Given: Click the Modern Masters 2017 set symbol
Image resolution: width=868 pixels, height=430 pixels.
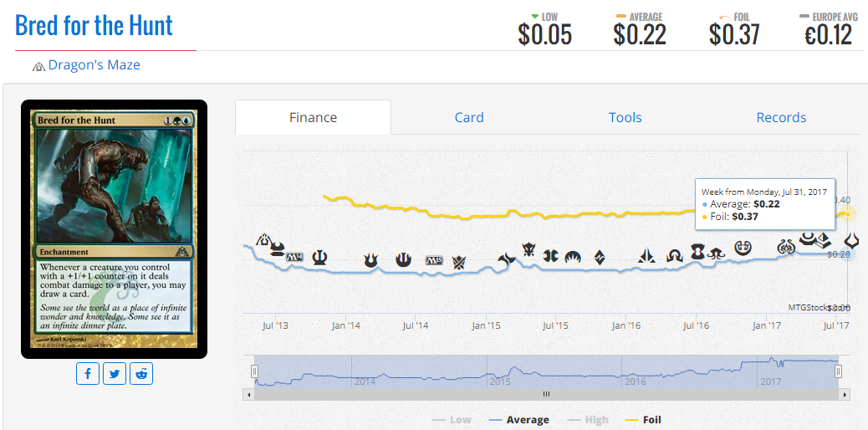Looking at the screenshot, I should (809, 238).
